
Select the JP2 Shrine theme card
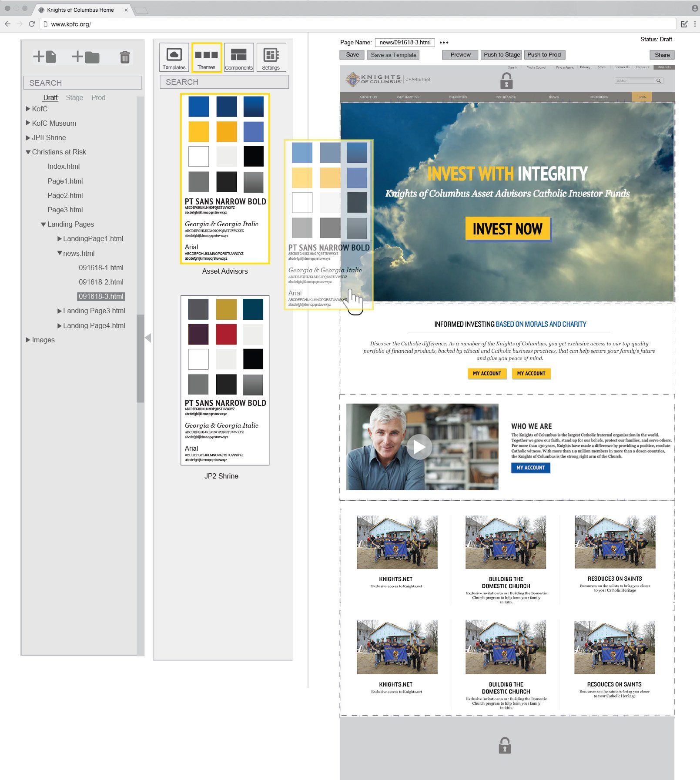(x=225, y=380)
